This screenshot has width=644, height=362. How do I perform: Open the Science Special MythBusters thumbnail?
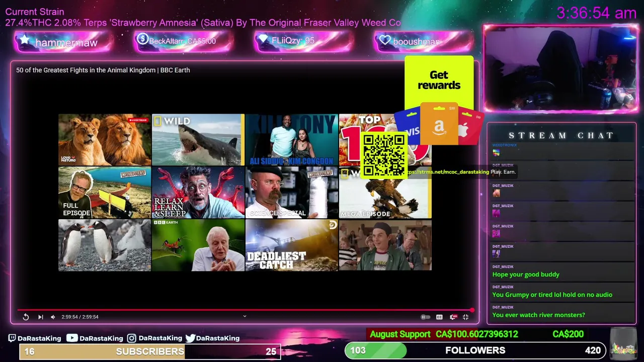coord(292,193)
